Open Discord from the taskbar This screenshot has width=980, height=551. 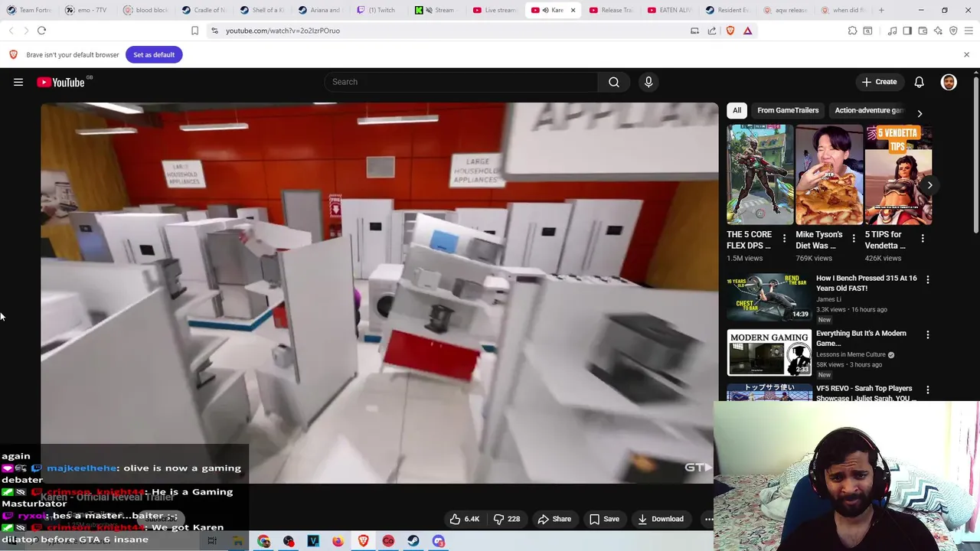pyautogui.click(x=438, y=541)
